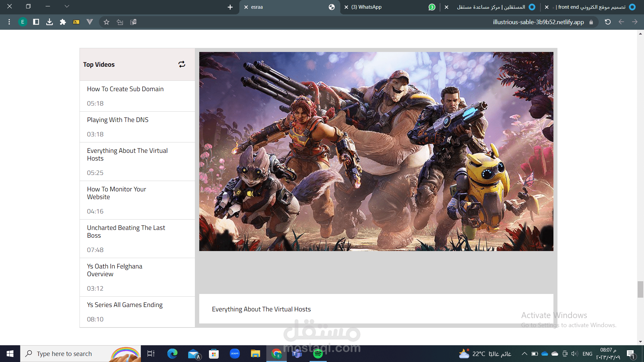This screenshot has width=644, height=362.
Task: Open Microsoft Edge from the taskbar
Action: [x=172, y=354]
